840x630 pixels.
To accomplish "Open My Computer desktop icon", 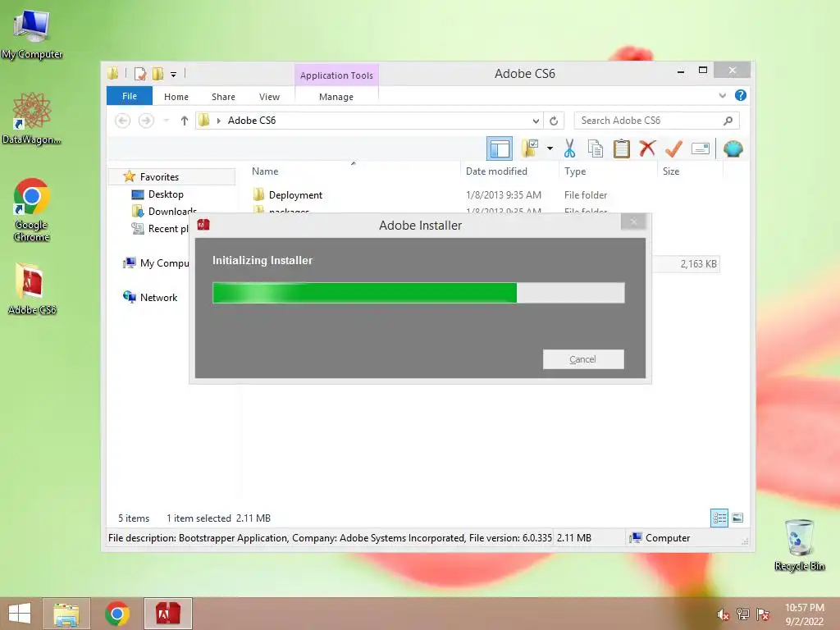I will 32,34.
